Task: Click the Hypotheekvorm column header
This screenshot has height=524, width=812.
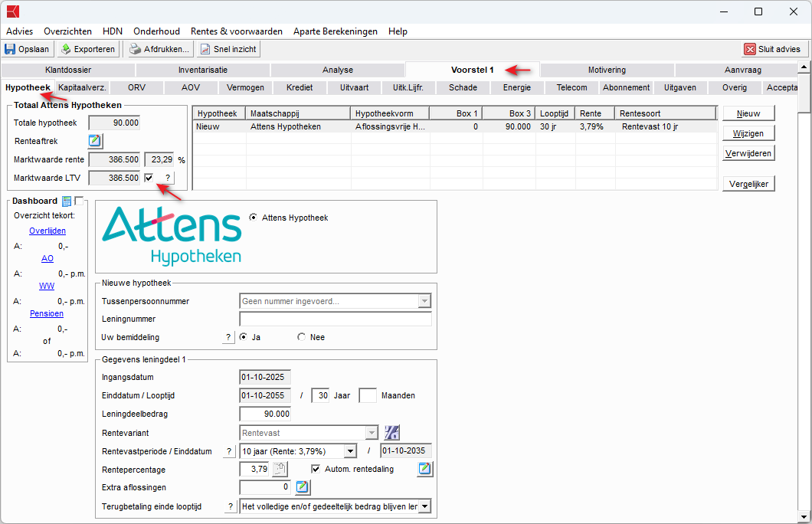Action: (390, 113)
